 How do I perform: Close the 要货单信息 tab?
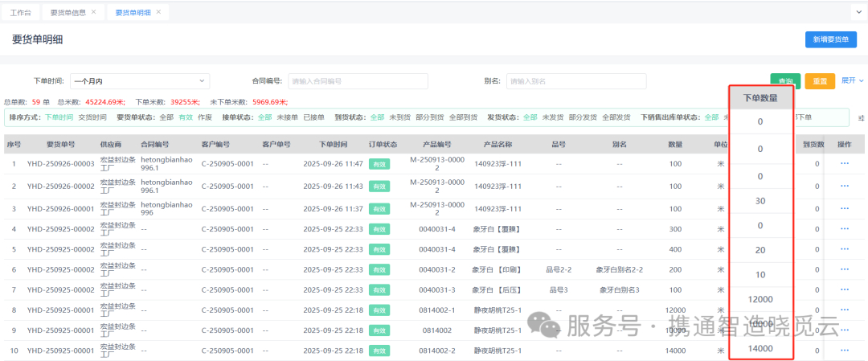93,11
